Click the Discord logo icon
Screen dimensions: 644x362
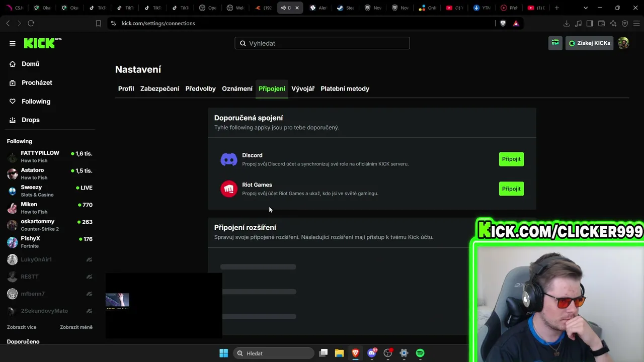229,159
